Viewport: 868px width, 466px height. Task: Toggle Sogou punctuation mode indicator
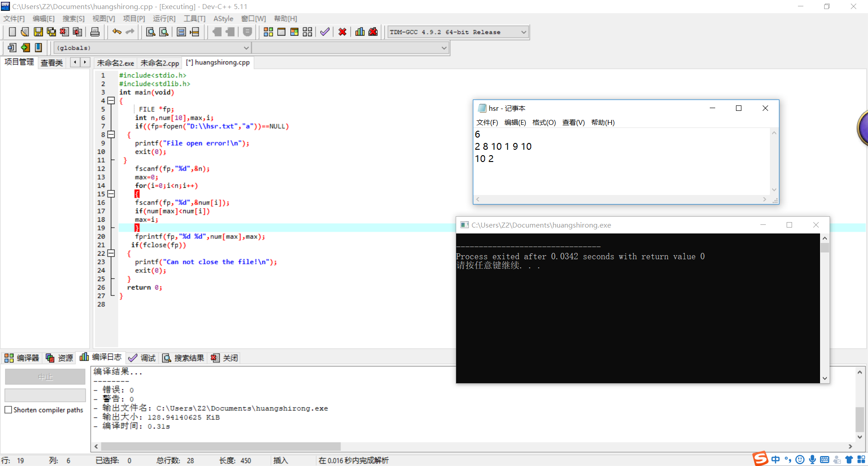tap(788, 460)
